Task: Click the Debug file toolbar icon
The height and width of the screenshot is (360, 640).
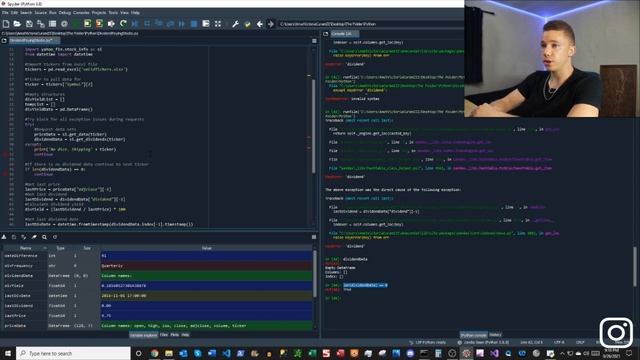Action: tap(135, 24)
